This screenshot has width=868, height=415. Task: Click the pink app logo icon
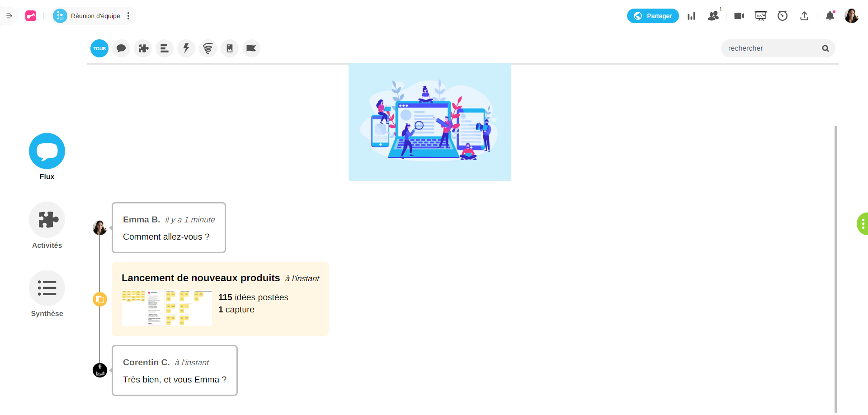[x=31, y=16]
